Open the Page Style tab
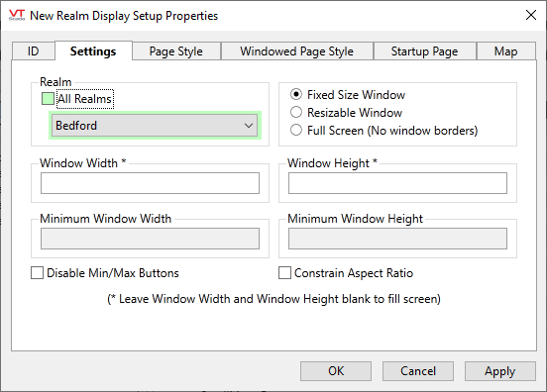 pos(176,51)
